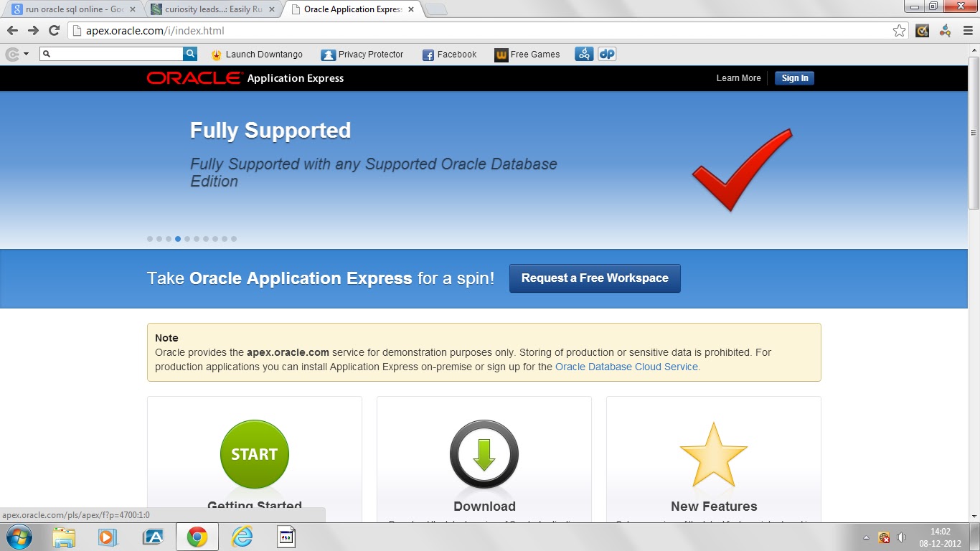Open the Facebook bookmark

pyautogui.click(x=449, y=55)
